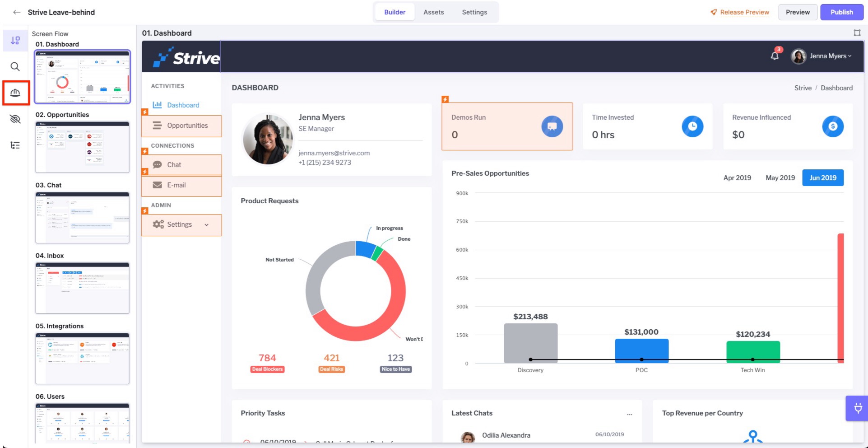Viewport: 868px width, 448px height.
Task: Click the back arrow beside Strive Leave-behind
Action: click(x=17, y=12)
